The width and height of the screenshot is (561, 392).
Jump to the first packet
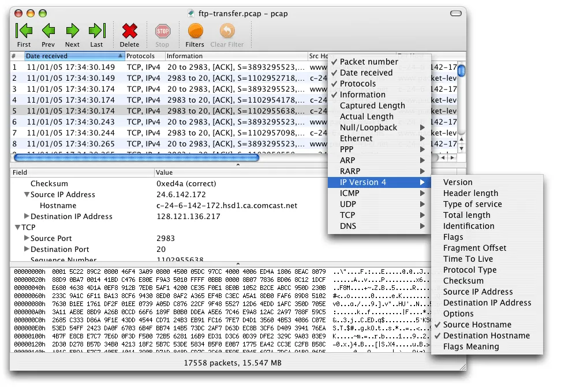coord(24,30)
